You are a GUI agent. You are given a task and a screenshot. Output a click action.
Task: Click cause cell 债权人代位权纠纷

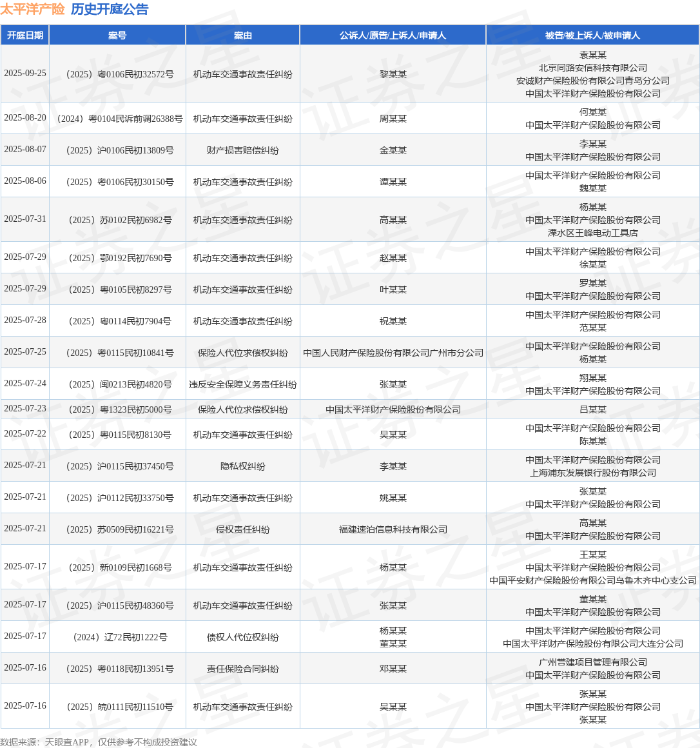coord(243,637)
